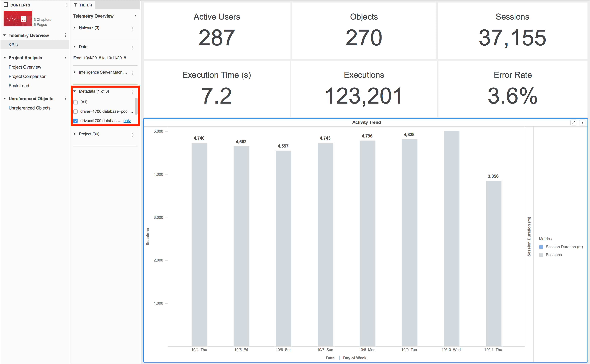Select the Unreferenced Objects page

tap(29, 108)
